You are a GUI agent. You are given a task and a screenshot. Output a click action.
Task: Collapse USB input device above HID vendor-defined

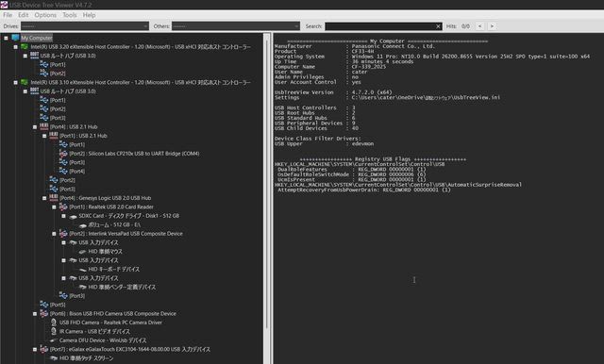64,278
